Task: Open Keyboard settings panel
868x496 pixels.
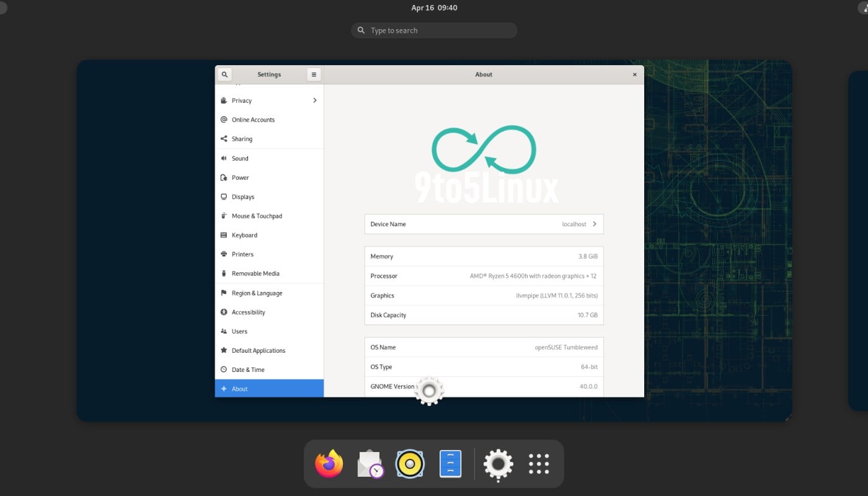Action: point(269,235)
